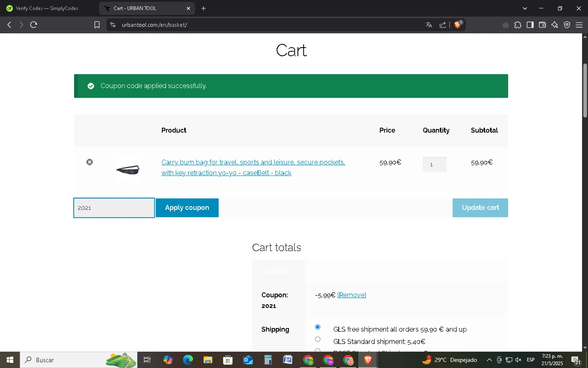The image size is (588, 368).
Task: Open the clock and calendar
Action: 552,360
